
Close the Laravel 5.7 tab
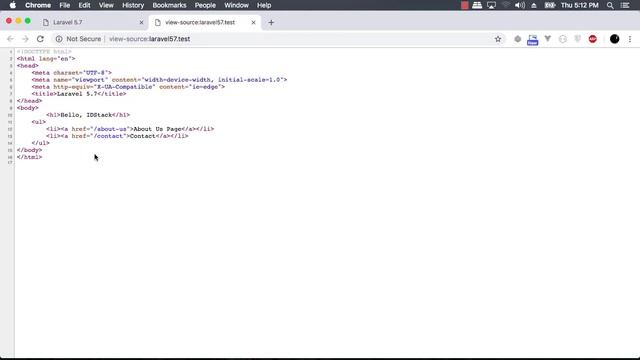click(x=142, y=22)
